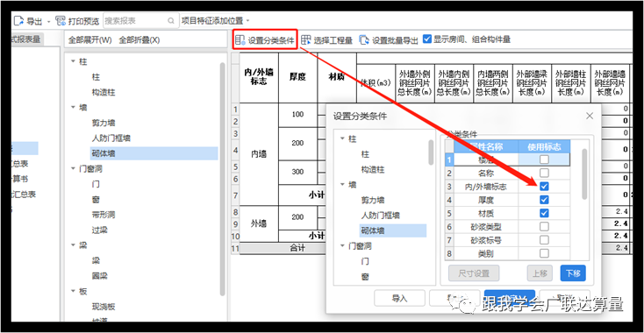Click the 内/外墙标志 column header in report
The width and height of the screenshot is (644, 333).
259,77
